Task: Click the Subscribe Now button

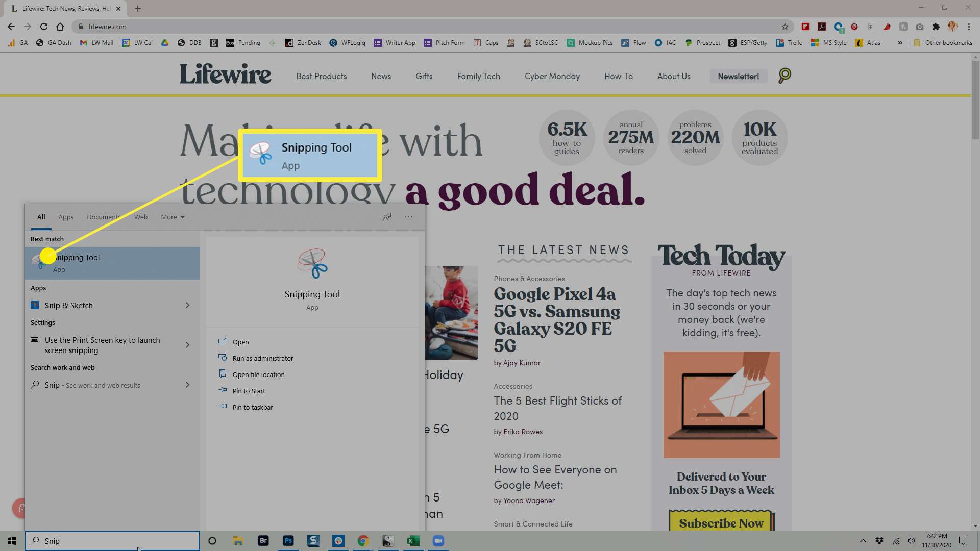Action: click(x=721, y=522)
